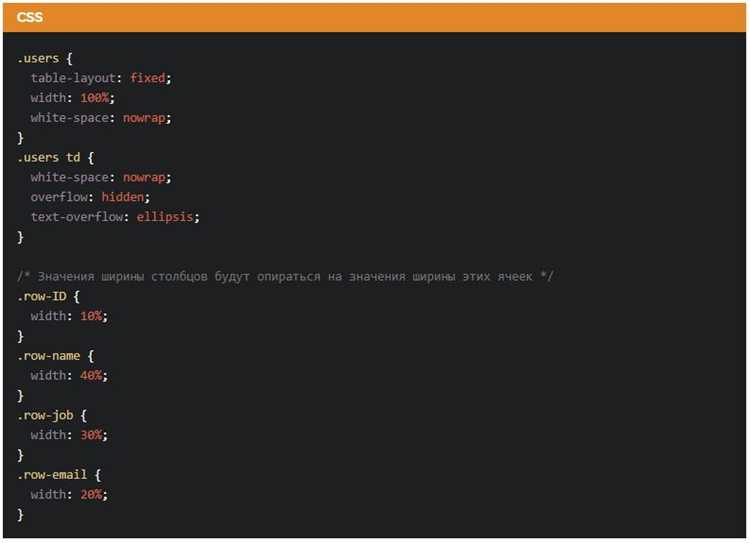The image size is (750, 543).
Task: Click the Russian comment line
Action: 285,277
